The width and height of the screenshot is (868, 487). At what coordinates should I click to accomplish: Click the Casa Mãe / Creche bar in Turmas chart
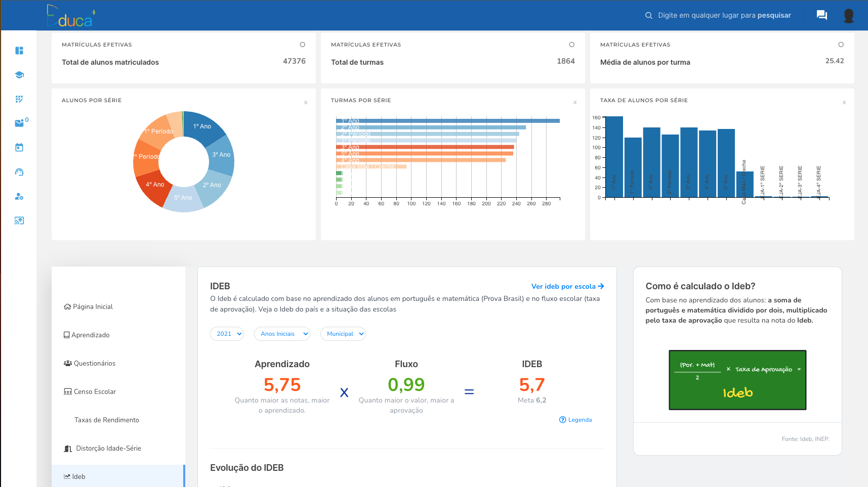(371, 166)
